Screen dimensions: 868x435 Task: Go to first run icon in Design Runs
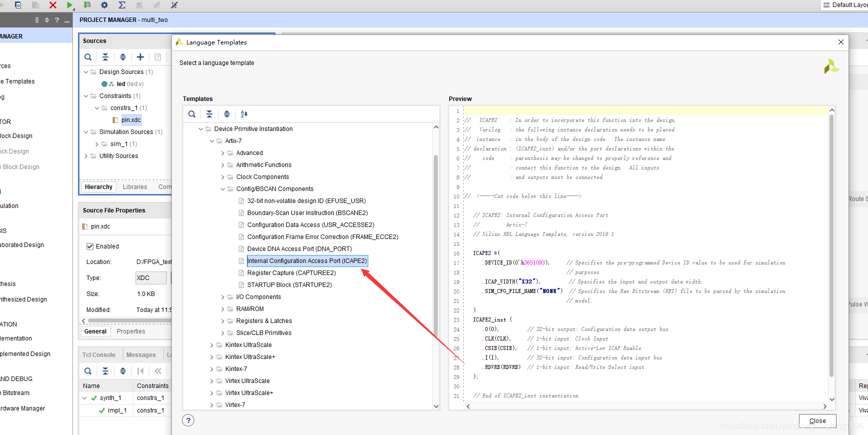click(140, 371)
